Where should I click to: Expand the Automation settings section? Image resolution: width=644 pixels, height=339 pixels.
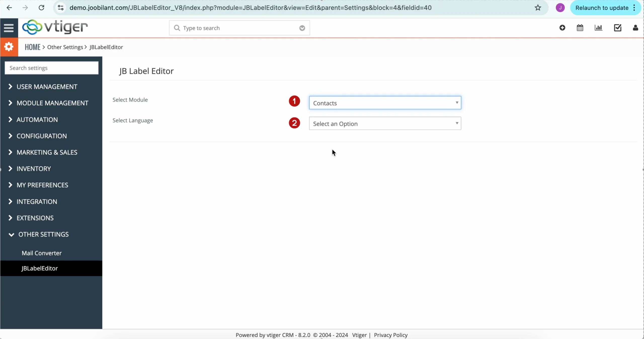tap(37, 120)
